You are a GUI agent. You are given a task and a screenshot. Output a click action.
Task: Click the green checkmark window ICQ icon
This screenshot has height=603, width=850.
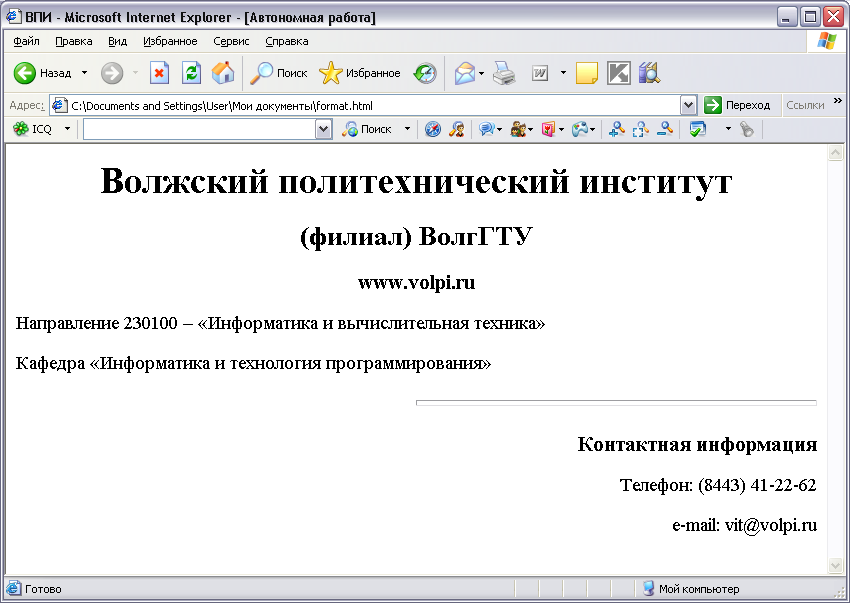[697, 129]
